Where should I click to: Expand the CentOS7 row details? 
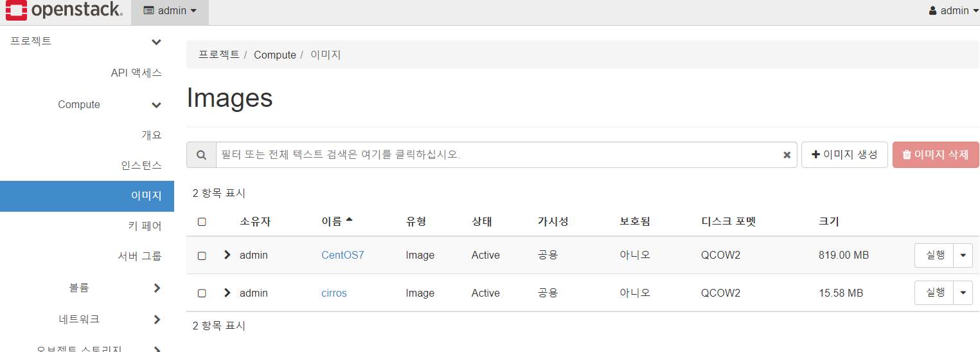(227, 255)
